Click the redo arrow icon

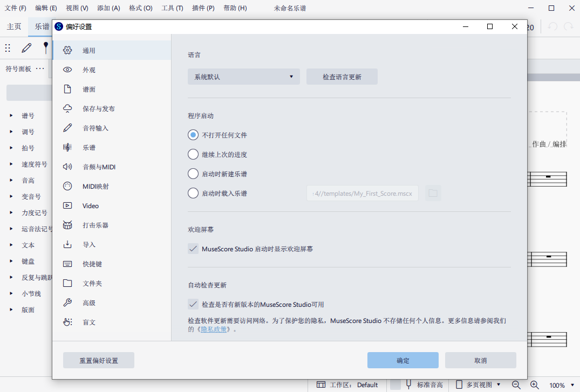[x=568, y=26]
